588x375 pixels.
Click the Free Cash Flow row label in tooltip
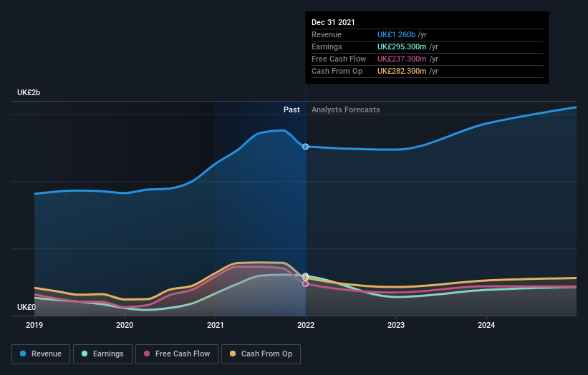[339, 59]
